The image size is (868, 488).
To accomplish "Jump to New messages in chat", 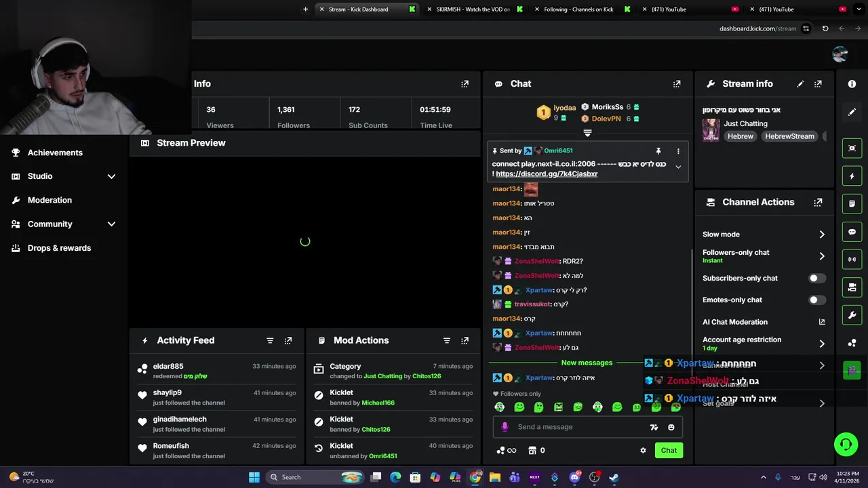I will coord(587,363).
